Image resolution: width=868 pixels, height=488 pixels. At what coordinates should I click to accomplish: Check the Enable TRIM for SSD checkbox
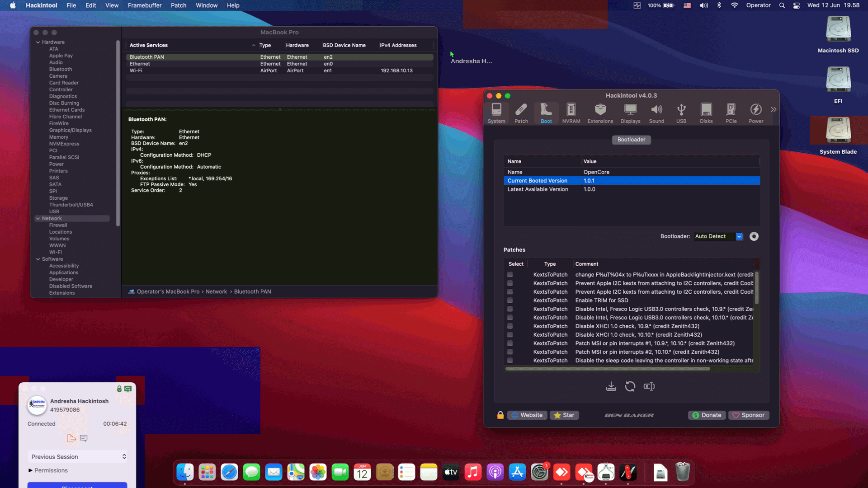(510, 300)
